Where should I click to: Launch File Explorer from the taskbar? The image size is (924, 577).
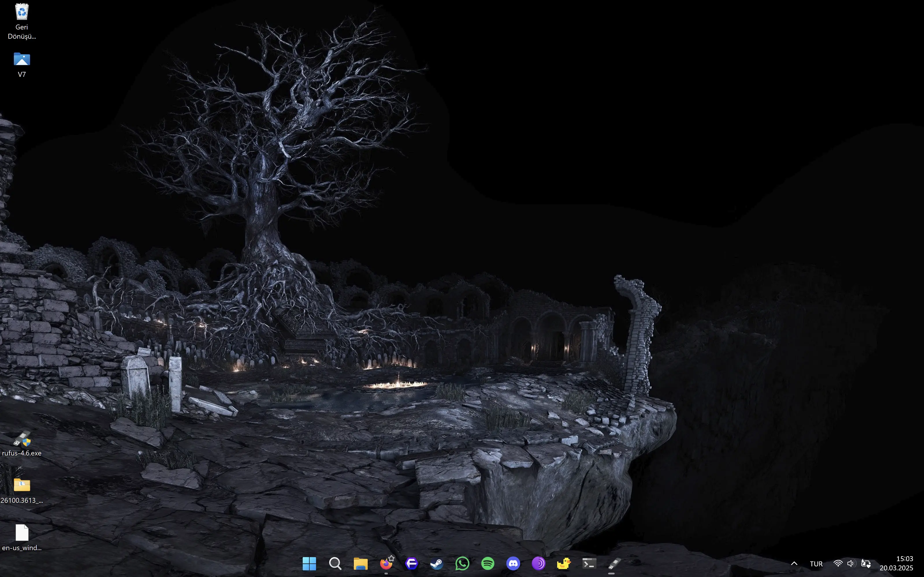point(360,564)
